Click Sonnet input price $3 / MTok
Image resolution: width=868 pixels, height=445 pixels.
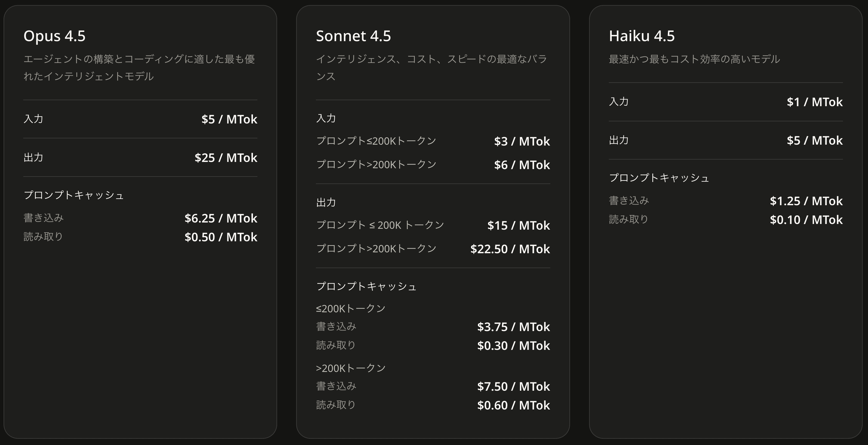pos(522,141)
